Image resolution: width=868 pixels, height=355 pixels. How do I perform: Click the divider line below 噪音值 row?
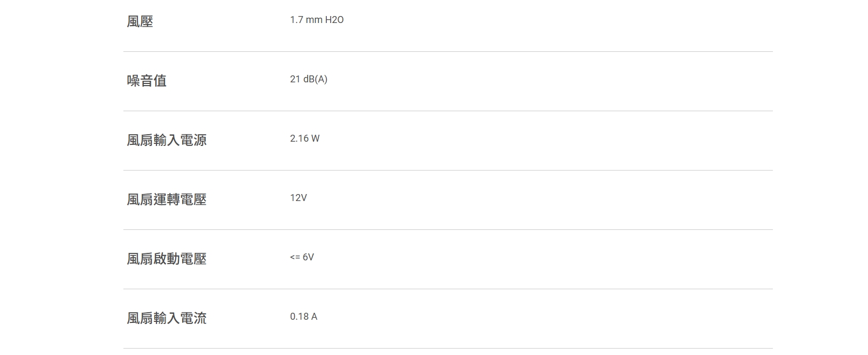point(448,111)
